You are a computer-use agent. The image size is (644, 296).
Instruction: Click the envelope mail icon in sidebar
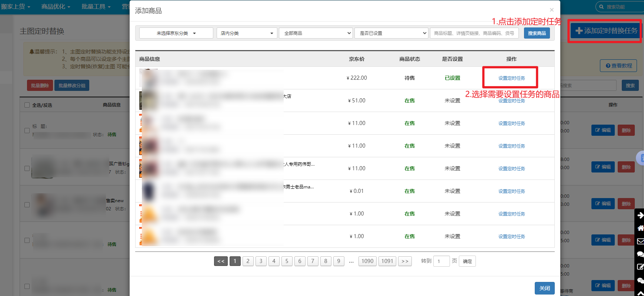[x=640, y=241]
